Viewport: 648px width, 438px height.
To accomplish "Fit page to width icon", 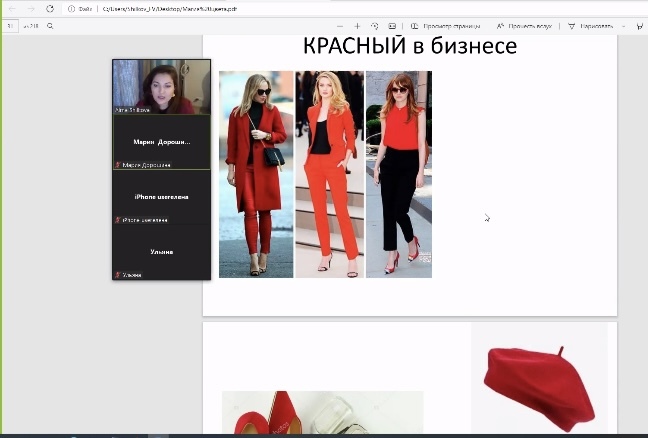I will pos(392,26).
